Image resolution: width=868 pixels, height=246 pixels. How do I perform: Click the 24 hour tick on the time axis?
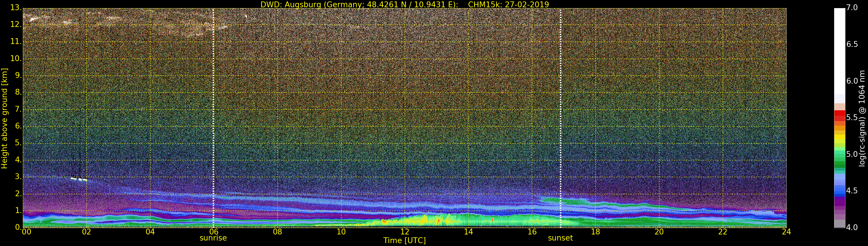pyautogui.click(x=786, y=232)
